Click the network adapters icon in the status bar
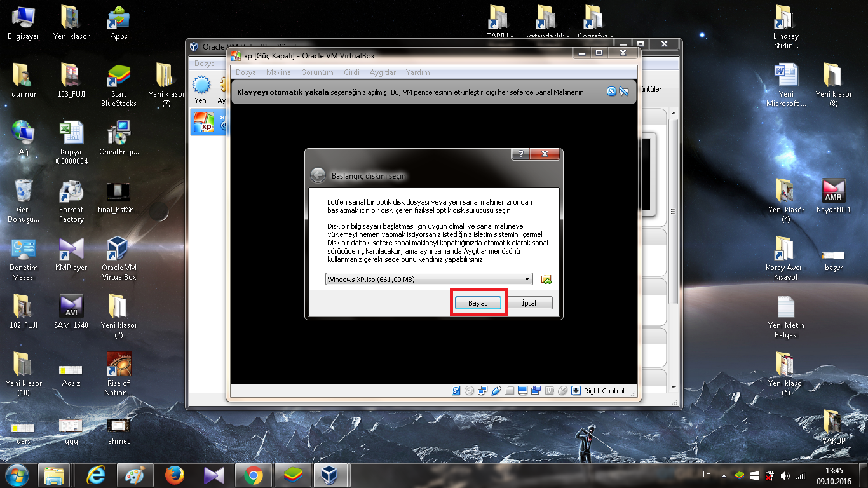Viewport: 868px width, 488px height. pos(483,391)
